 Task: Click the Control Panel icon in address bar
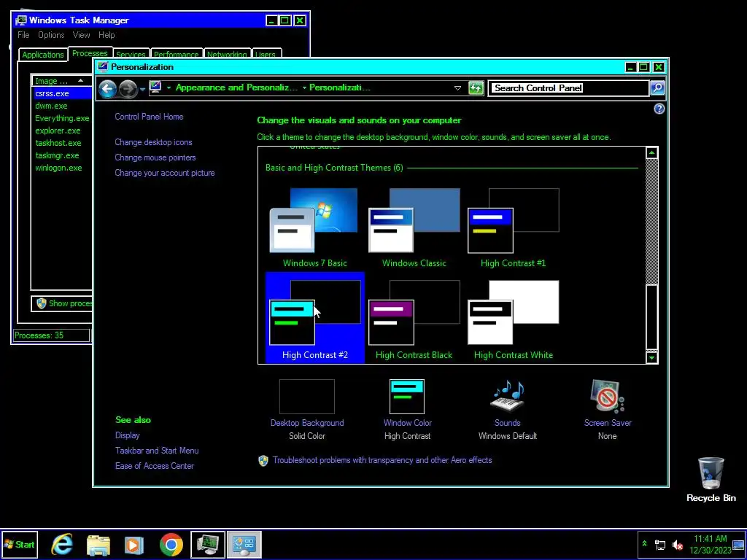coord(155,87)
